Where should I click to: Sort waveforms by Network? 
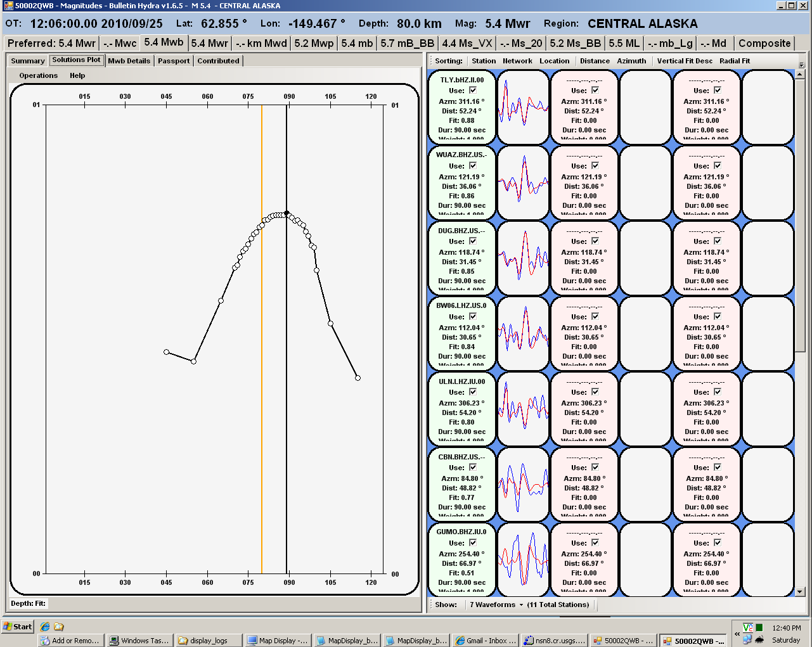point(517,61)
